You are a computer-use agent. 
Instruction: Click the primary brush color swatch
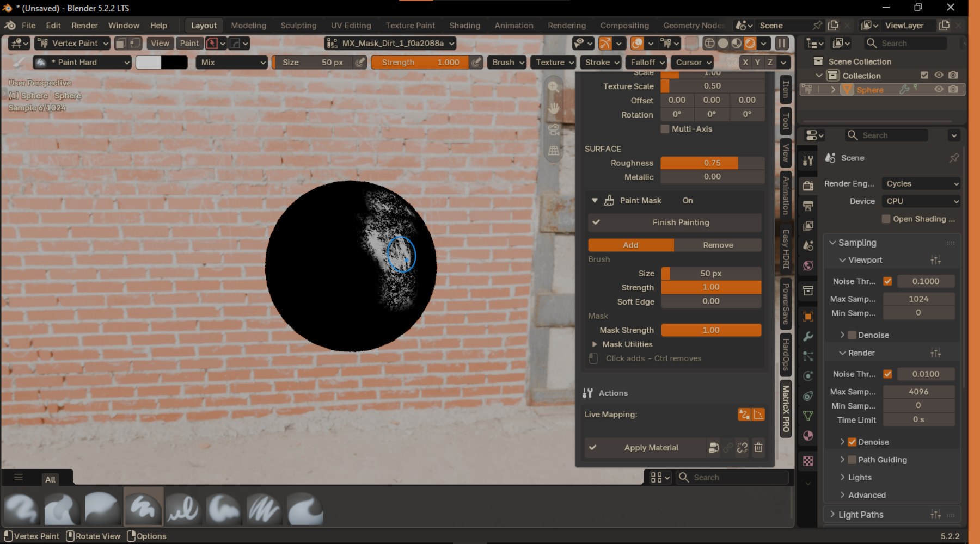149,63
